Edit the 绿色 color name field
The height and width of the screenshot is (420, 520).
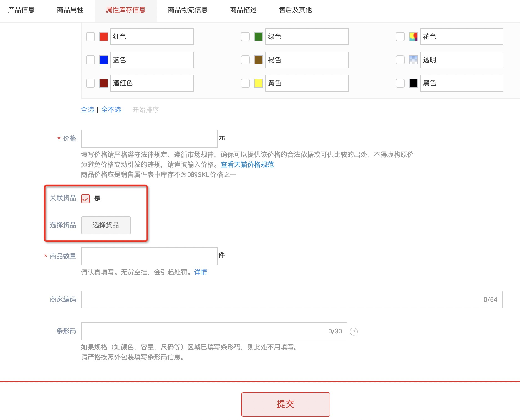coord(307,37)
